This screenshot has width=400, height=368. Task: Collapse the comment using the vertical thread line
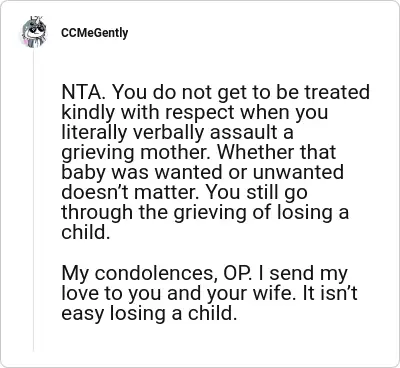click(33, 200)
